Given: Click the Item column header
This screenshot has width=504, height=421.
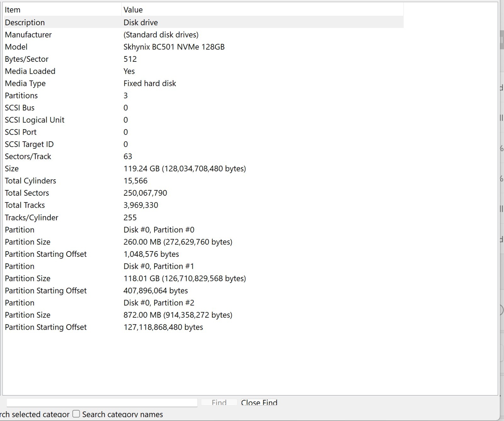Looking at the screenshot, I should [62, 10].
